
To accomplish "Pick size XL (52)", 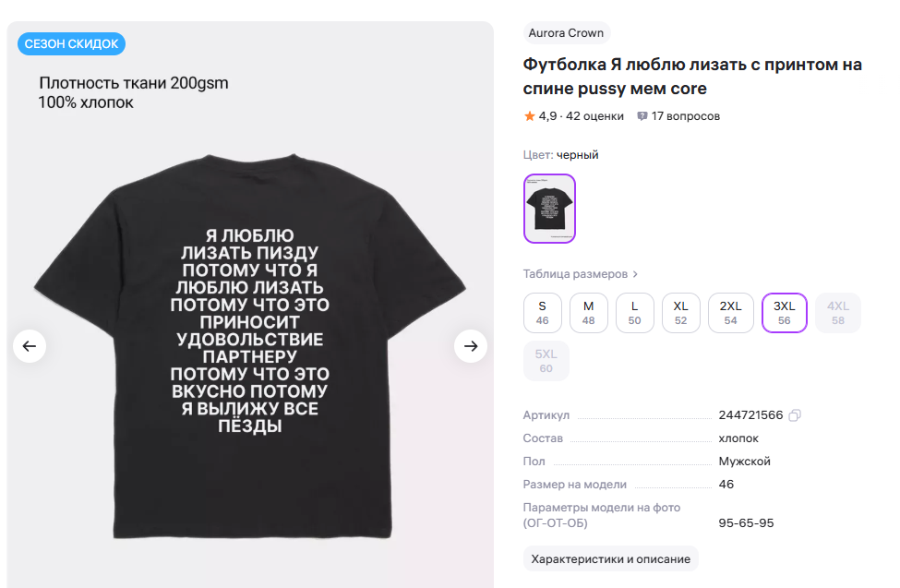I will [x=681, y=313].
